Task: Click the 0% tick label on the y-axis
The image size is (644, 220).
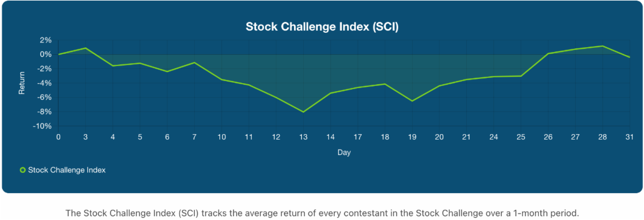Action: point(45,54)
